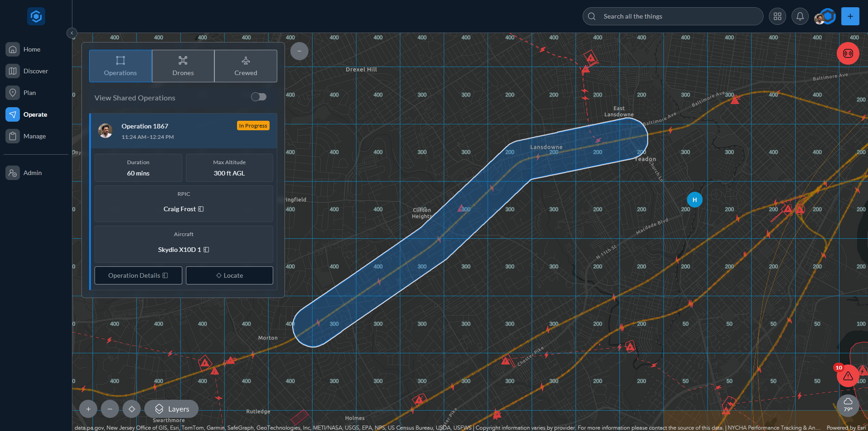This screenshot has height=431, width=868.
Task: Open the Discover section
Action: click(36, 71)
